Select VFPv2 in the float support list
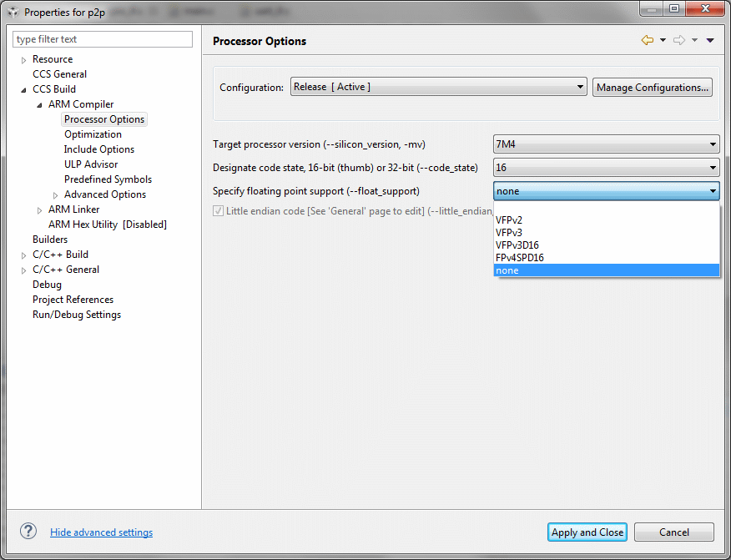 pyautogui.click(x=509, y=220)
